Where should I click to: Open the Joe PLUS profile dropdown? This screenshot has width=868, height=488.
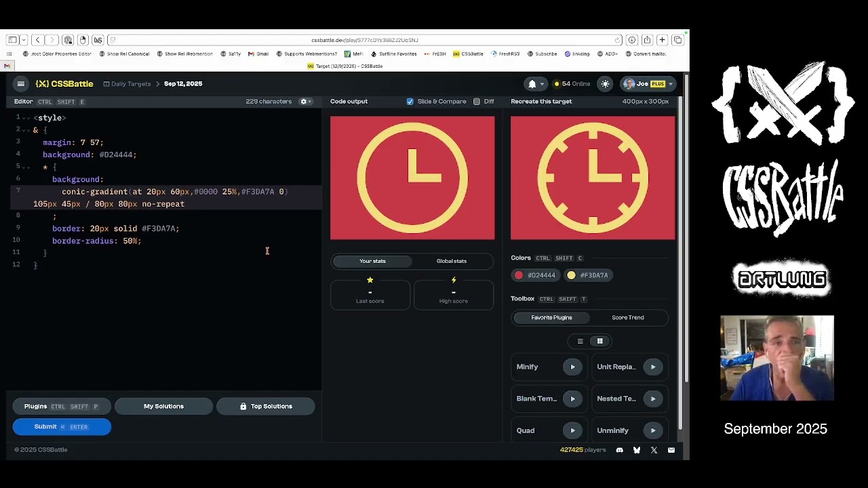click(x=648, y=84)
